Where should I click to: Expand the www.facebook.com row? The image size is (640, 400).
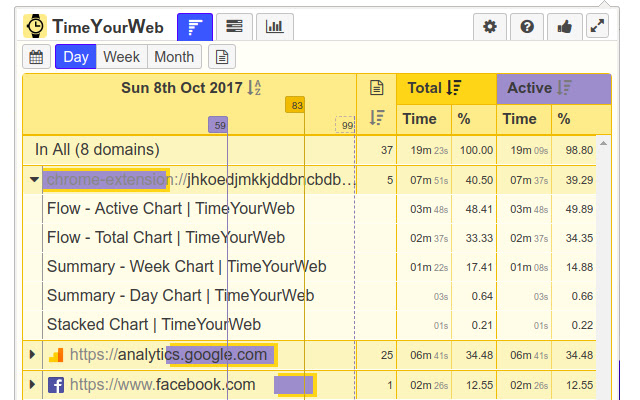(x=34, y=385)
